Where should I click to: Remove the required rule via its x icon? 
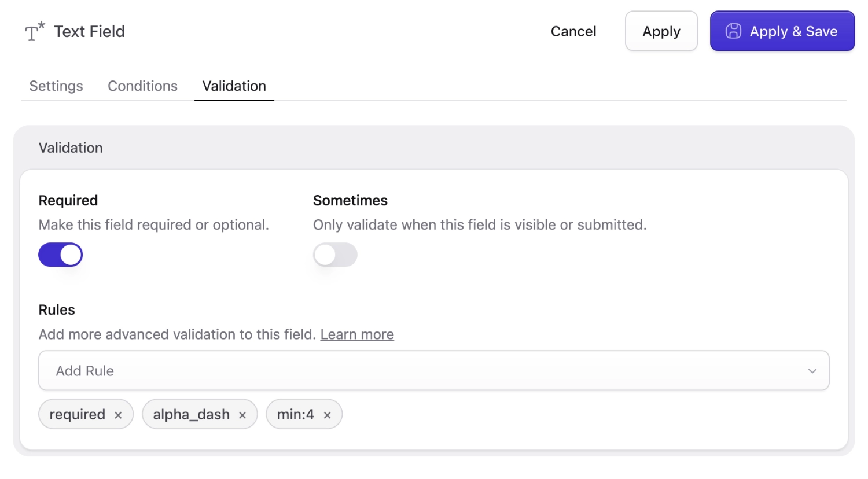pyautogui.click(x=118, y=414)
